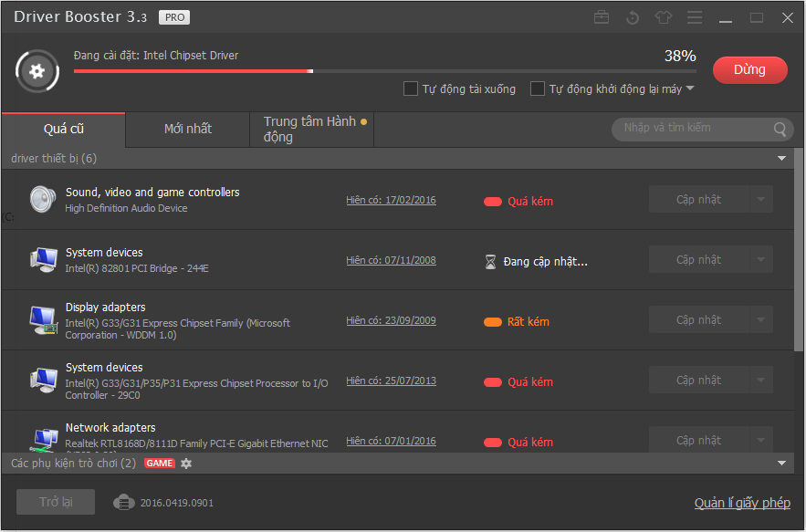Click the icon for Chipset Processor to I/O Controller

pyautogui.click(x=43, y=381)
